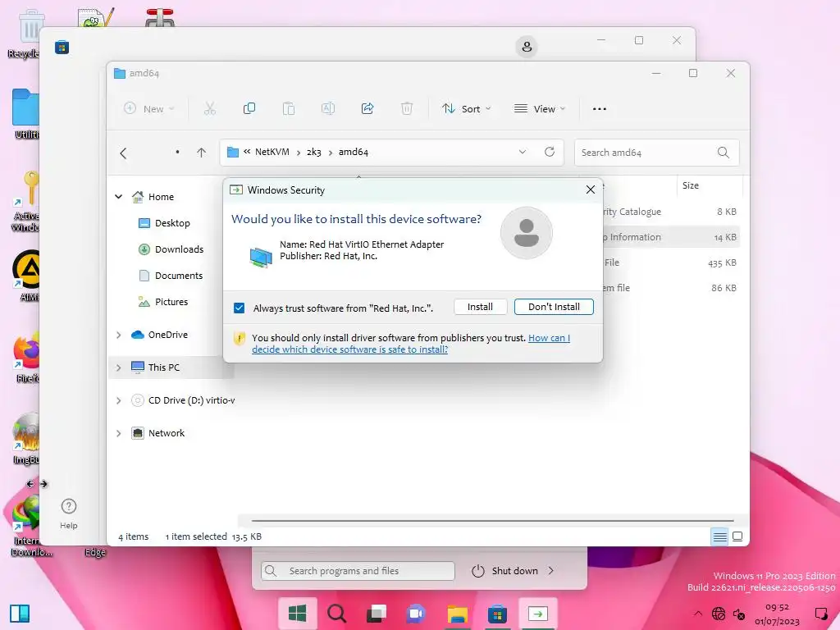The width and height of the screenshot is (840, 630).
Task: Expand the This PC tree node
Action: pos(118,367)
